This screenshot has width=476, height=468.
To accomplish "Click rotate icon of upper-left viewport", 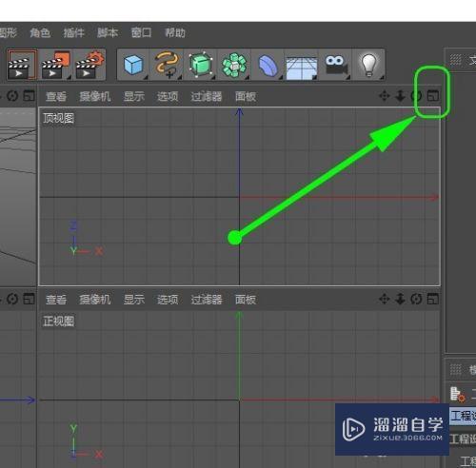I will coord(12,96).
